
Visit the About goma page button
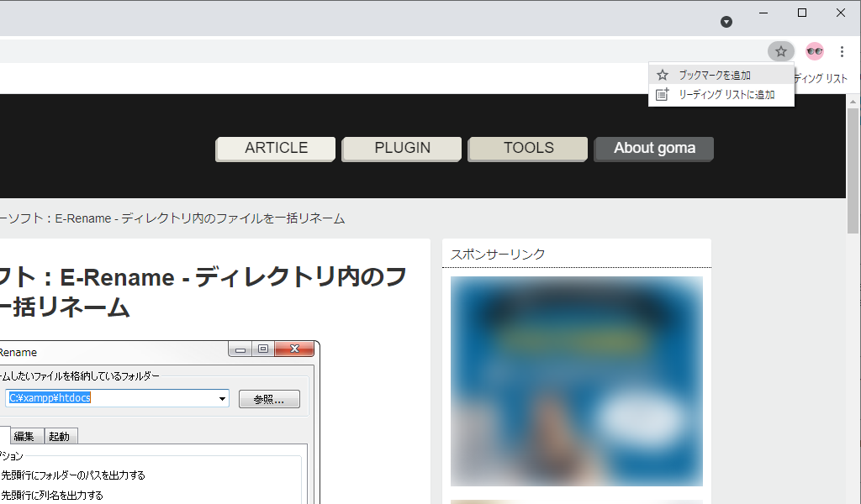tap(654, 149)
